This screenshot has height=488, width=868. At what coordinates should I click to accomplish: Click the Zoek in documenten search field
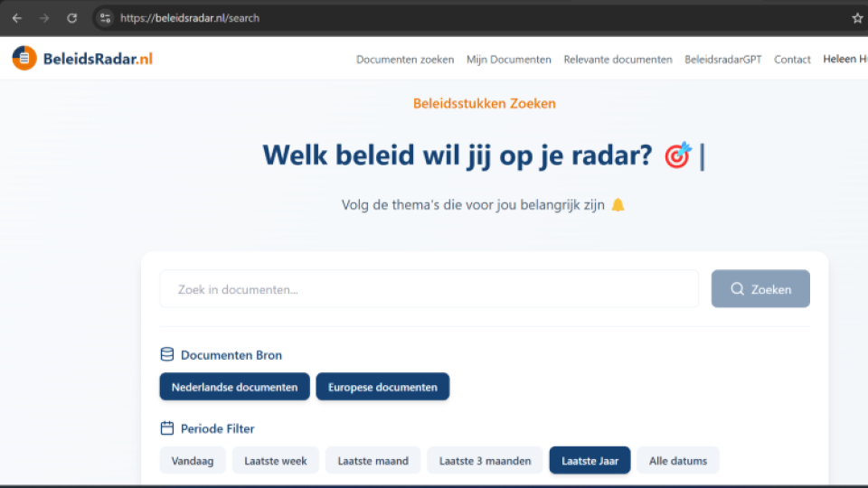[x=429, y=289]
